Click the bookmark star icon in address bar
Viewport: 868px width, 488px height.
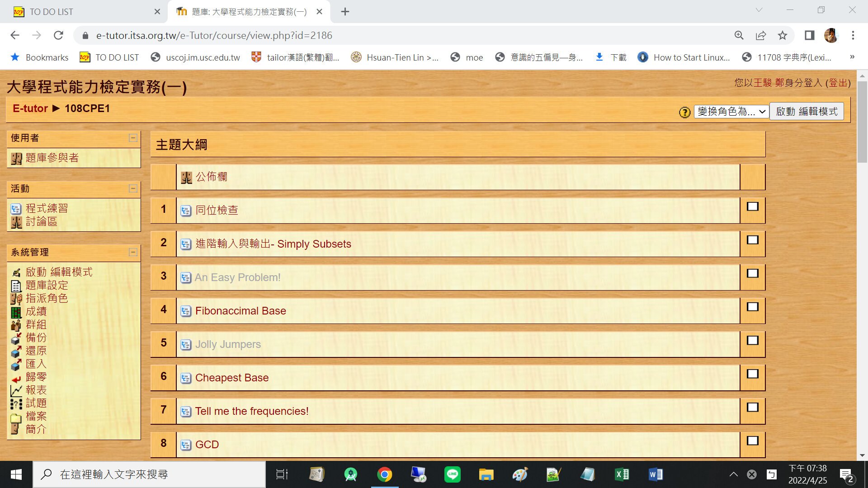coord(783,35)
